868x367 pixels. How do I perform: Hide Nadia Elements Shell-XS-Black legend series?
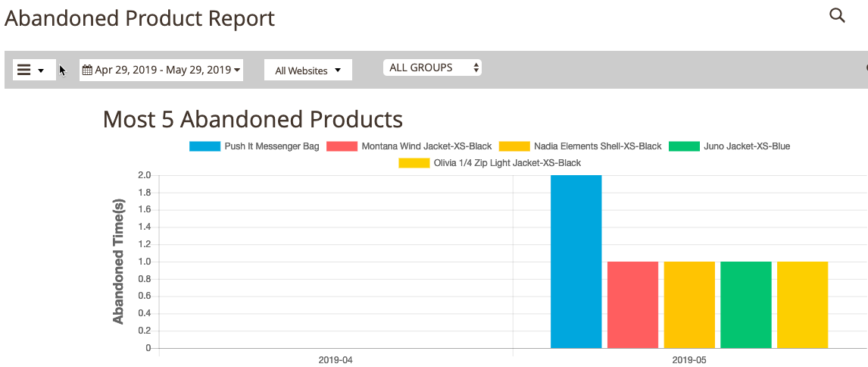pos(597,146)
